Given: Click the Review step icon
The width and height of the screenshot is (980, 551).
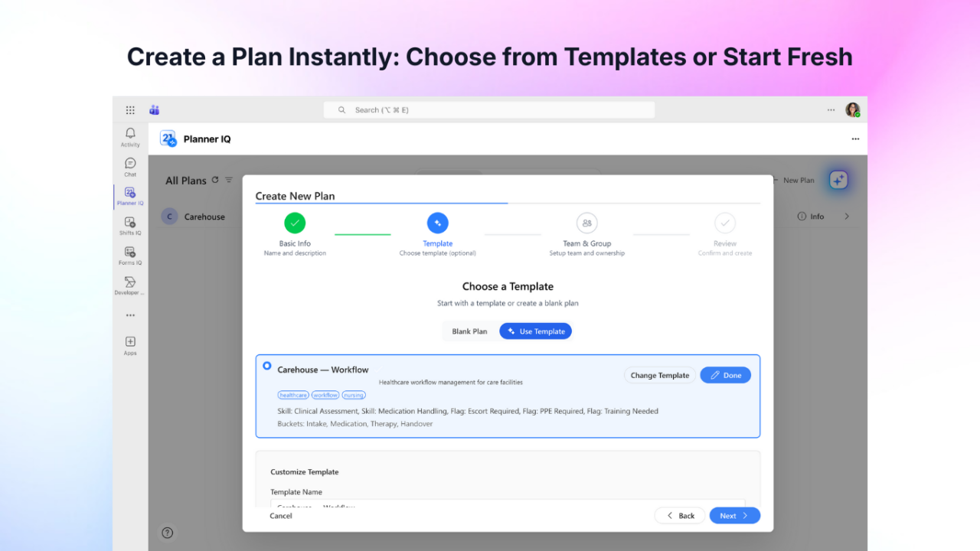Looking at the screenshot, I should (725, 223).
